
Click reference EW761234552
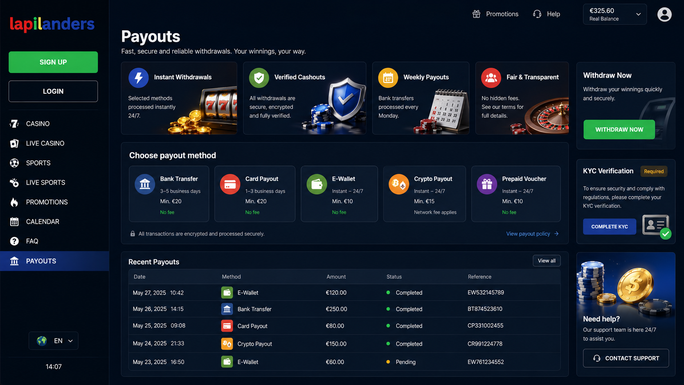(x=486, y=362)
